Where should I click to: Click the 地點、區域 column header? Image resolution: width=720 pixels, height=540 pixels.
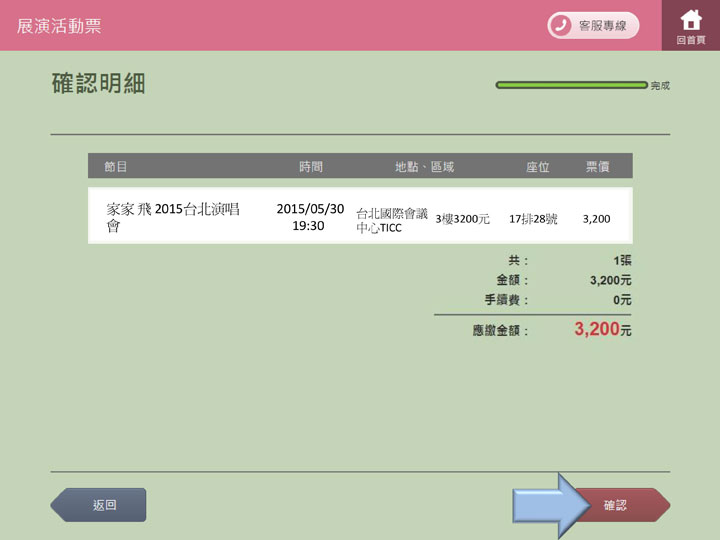coord(424,167)
